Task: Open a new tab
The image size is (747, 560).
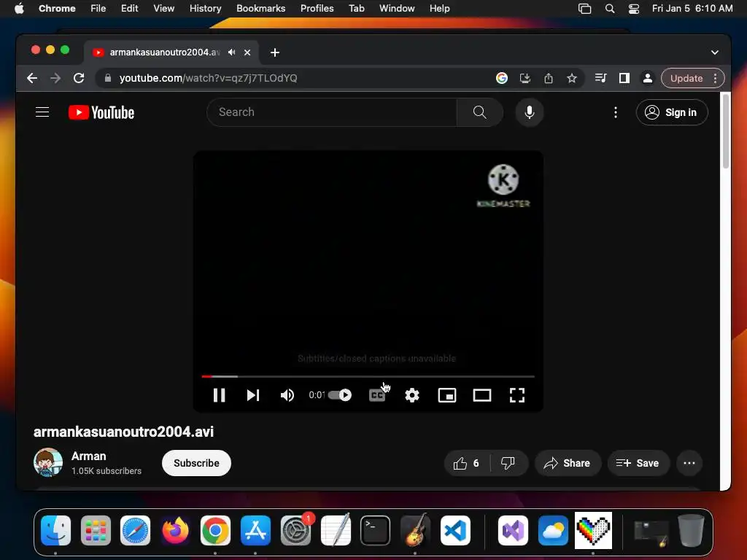Action: click(x=275, y=52)
